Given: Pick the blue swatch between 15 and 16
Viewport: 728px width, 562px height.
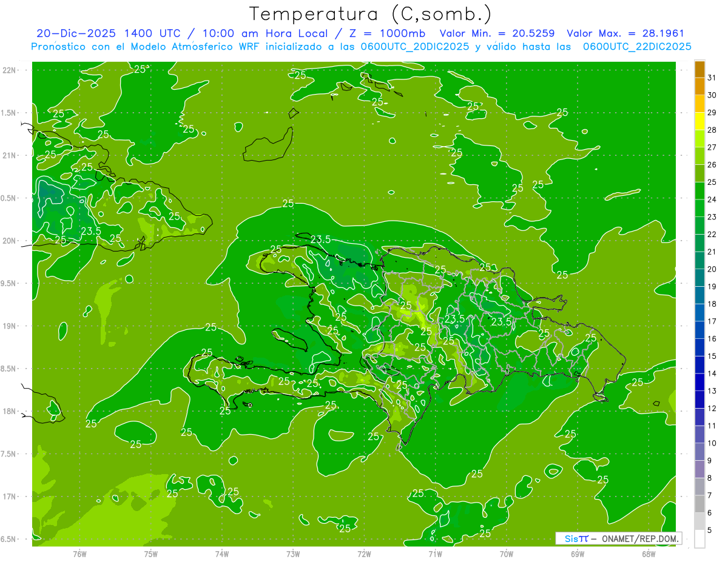Looking at the screenshot, I should [x=699, y=347].
